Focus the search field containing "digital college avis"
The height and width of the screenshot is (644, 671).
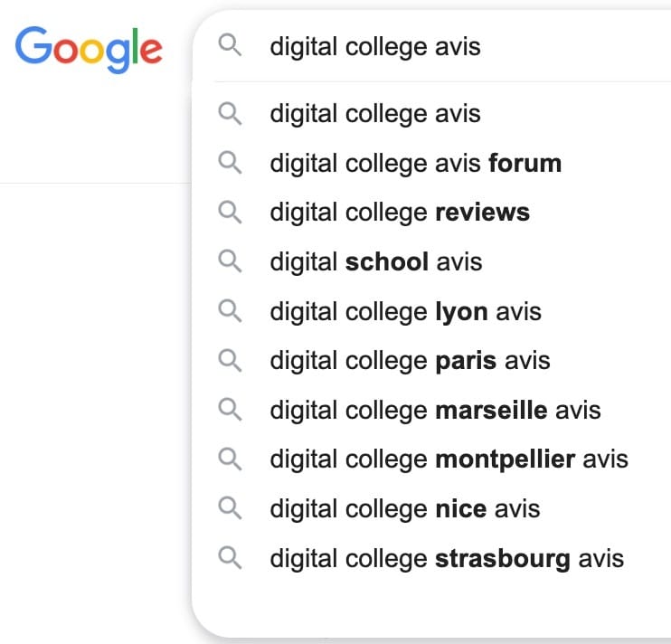[x=452, y=46]
